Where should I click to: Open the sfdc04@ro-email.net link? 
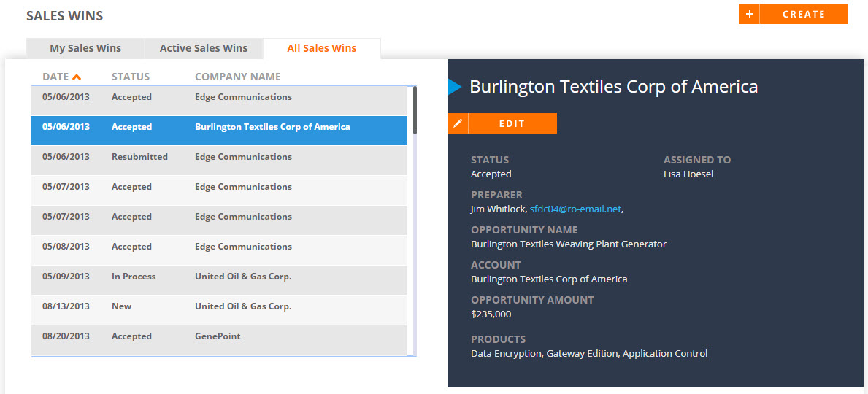pyautogui.click(x=576, y=209)
